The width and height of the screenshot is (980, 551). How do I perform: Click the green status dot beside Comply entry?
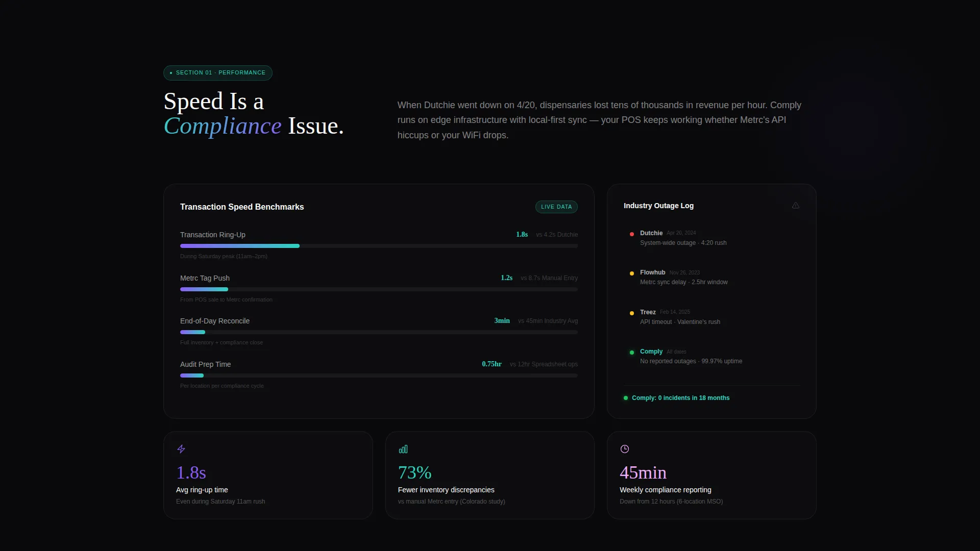pyautogui.click(x=632, y=353)
